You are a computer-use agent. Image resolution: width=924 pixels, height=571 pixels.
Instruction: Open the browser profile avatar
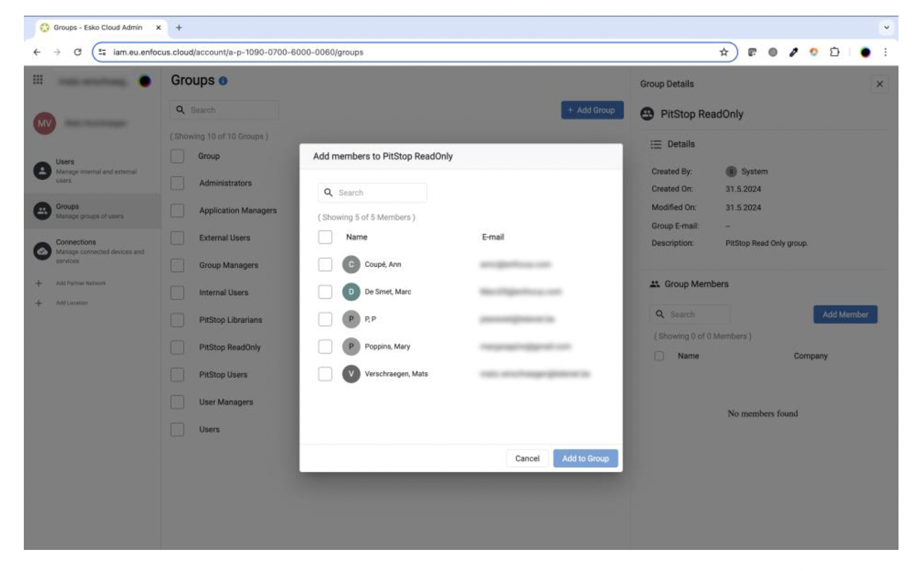(x=865, y=52)
